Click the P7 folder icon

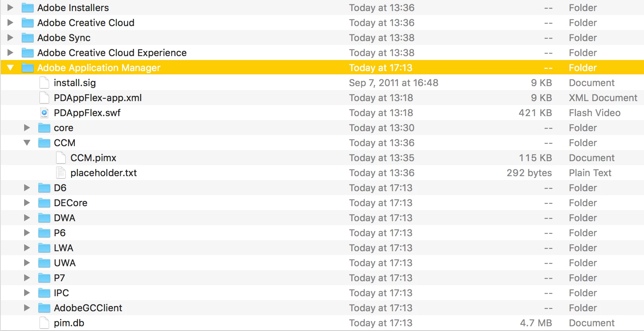click(x=44, y=278)
